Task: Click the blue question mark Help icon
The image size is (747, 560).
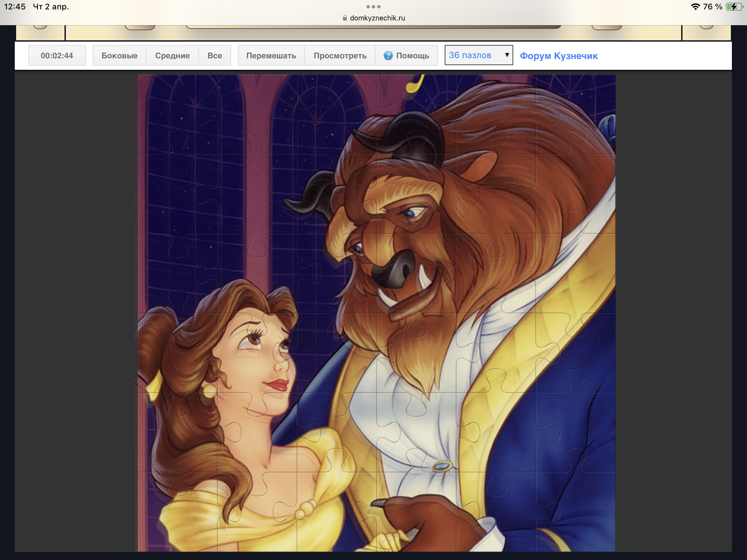Action: coord(388,55)
